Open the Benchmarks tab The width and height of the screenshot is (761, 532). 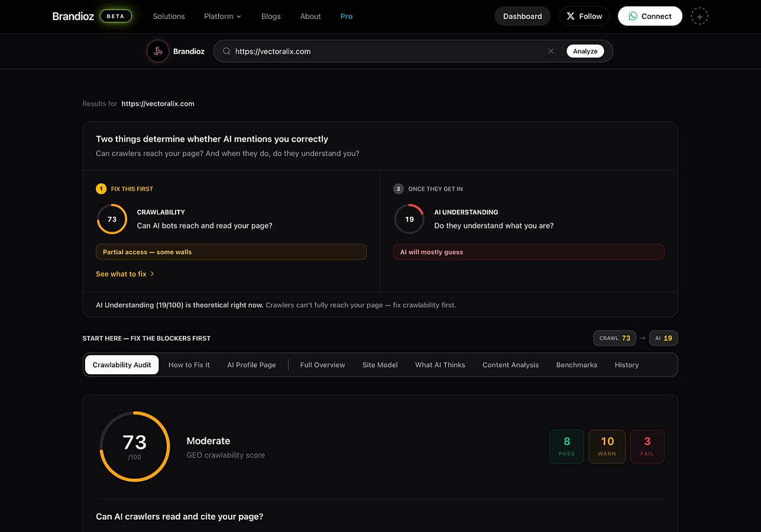click(577, 365)
